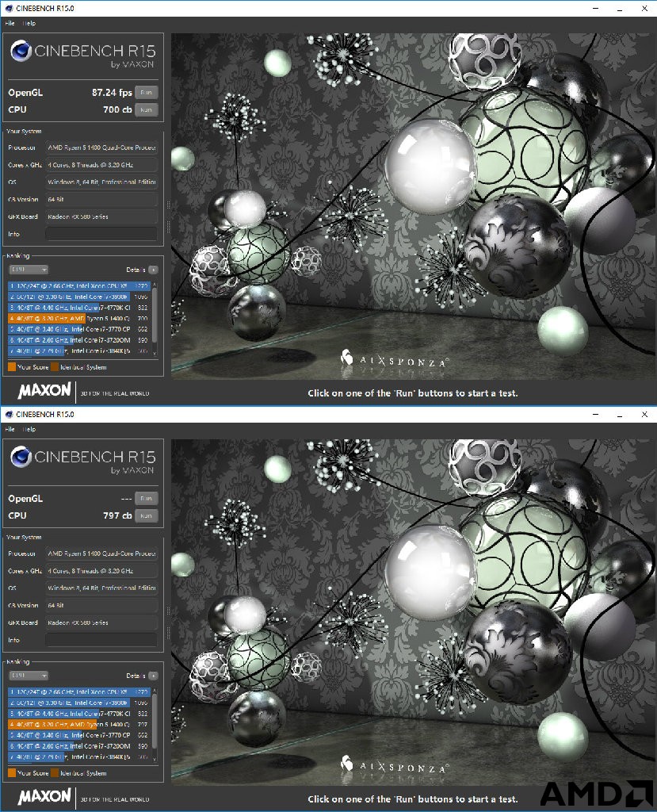Select the i7-3770 ranking row in the lower window
Viewport: 657px width, 812px height.
79,735
